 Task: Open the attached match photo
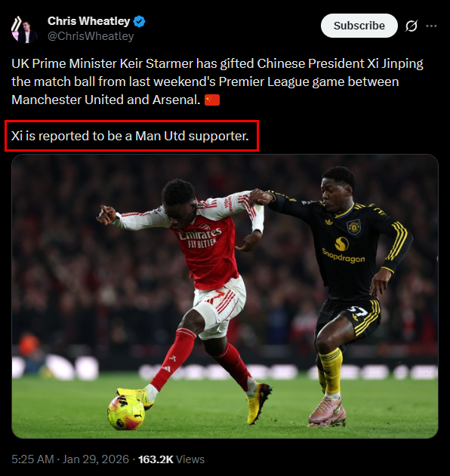(225, 296)
